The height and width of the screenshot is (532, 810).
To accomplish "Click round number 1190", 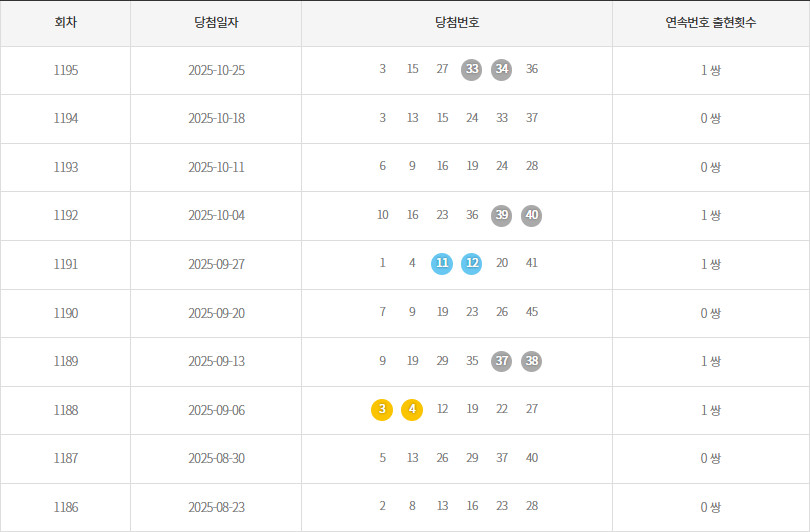I will tap(65, 313).
